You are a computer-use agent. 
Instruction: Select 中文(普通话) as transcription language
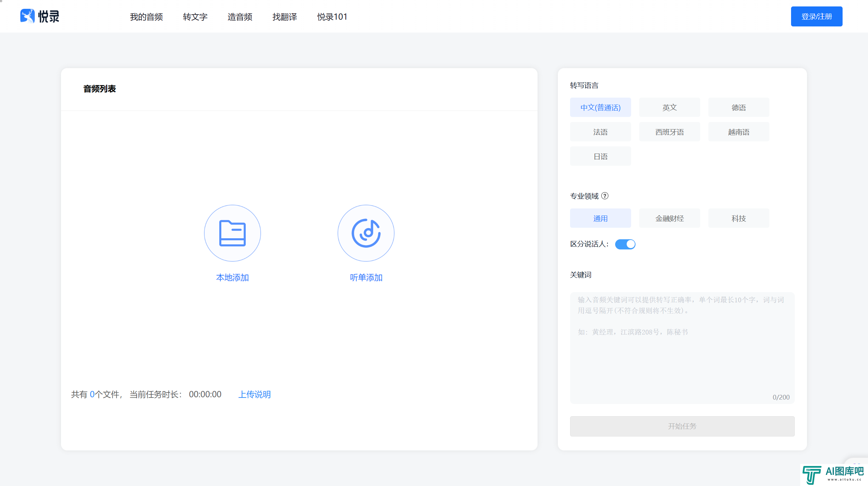click(x=600, y=107)
